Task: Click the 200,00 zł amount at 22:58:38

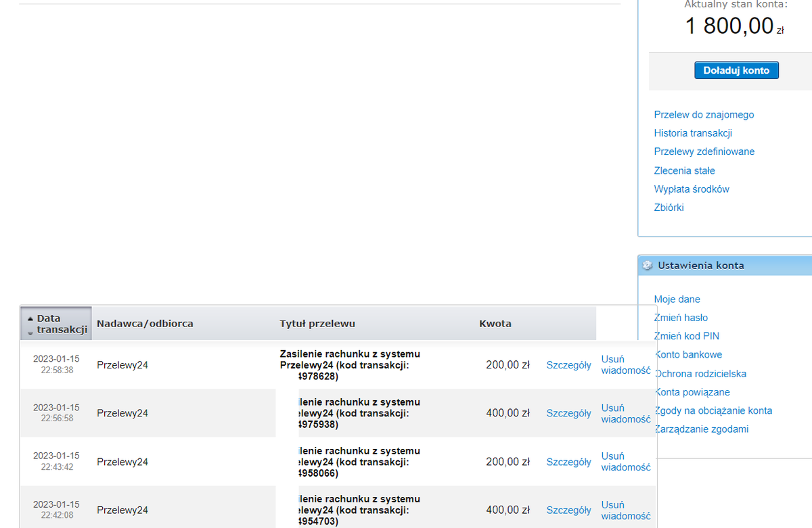Action: point(507,365)
